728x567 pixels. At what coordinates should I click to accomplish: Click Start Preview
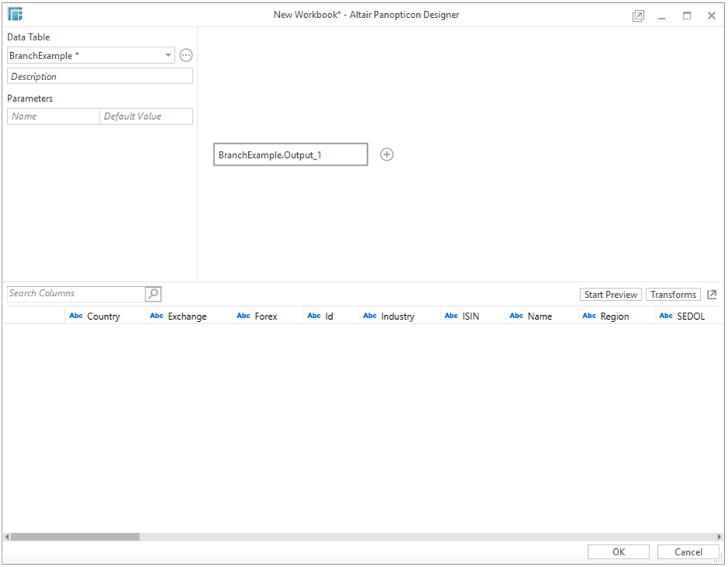610,294
